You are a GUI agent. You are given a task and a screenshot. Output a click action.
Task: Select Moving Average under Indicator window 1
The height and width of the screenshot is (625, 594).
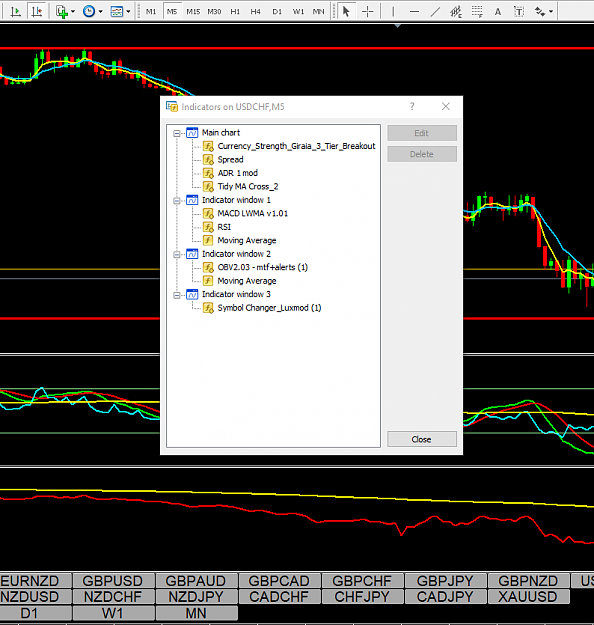pos(247,241)
